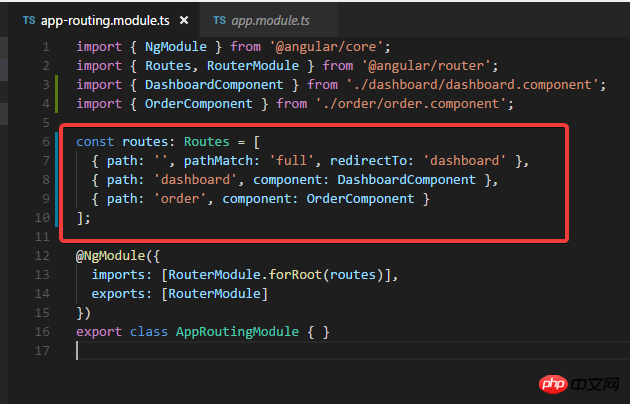Click the 'dashboard' path string on line 8

[195, 180]
